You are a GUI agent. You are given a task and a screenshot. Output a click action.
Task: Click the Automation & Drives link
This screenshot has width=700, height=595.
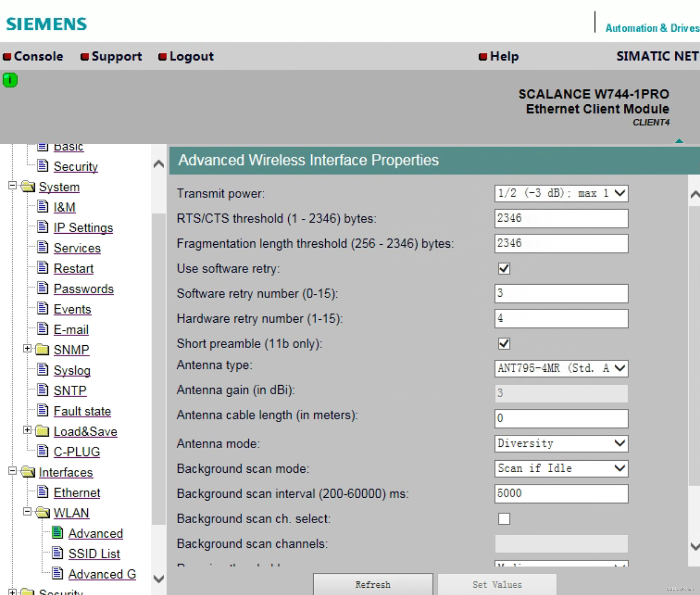[x=653, y=28]
